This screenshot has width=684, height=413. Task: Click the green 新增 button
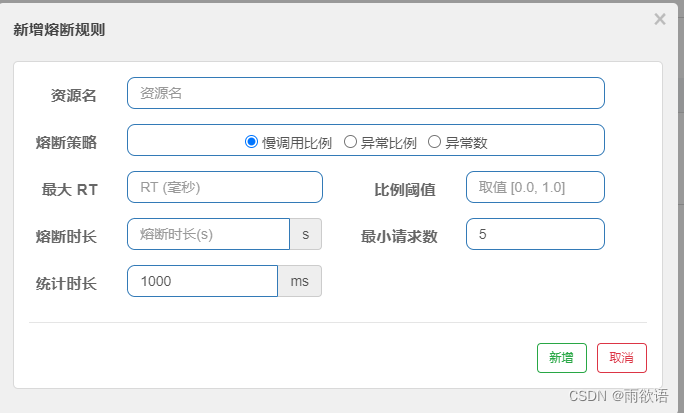(x=561, y=358)
